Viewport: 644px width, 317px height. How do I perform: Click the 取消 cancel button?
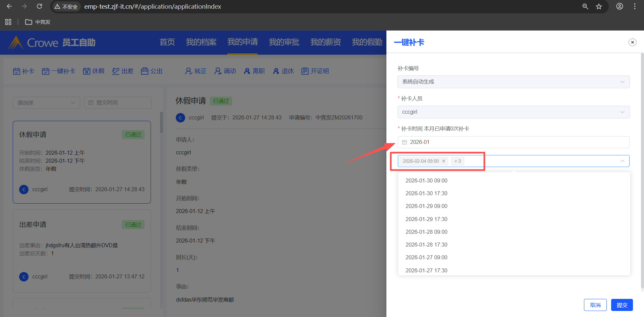tap(595, 305)
